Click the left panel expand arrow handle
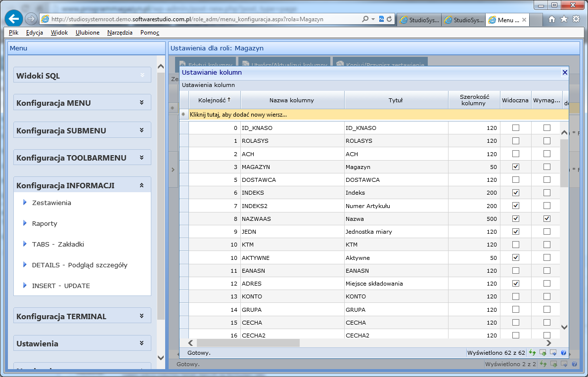This screenshot has height=377, width=588. point(173,170)
